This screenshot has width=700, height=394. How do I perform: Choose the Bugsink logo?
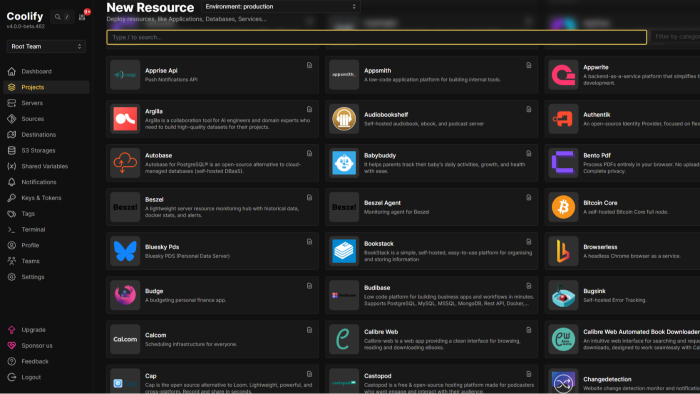[x=563, y=295]
